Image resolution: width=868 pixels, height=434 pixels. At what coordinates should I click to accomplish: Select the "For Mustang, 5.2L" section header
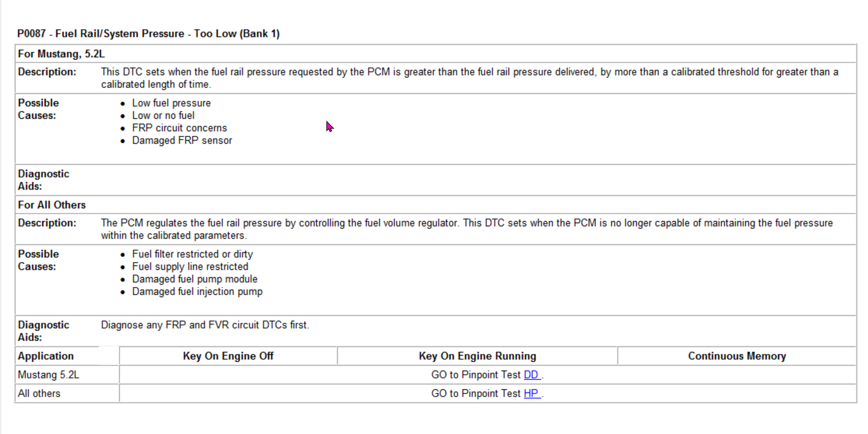pyautogui.click(x=61, y=54)
